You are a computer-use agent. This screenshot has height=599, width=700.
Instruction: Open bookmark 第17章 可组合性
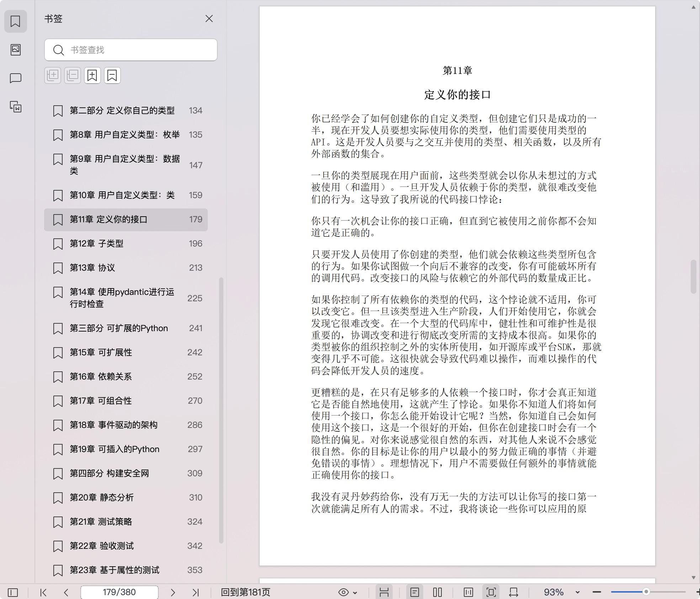click(126, 401)
